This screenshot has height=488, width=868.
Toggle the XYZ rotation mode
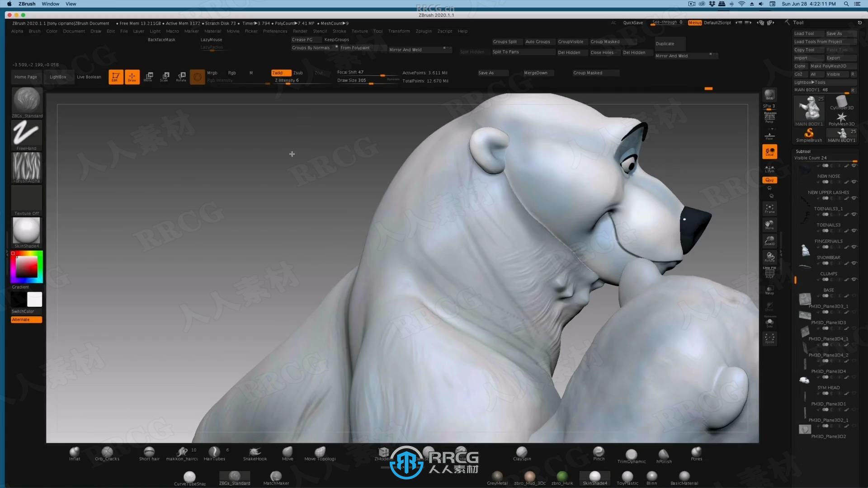click(x=769, y=180)
